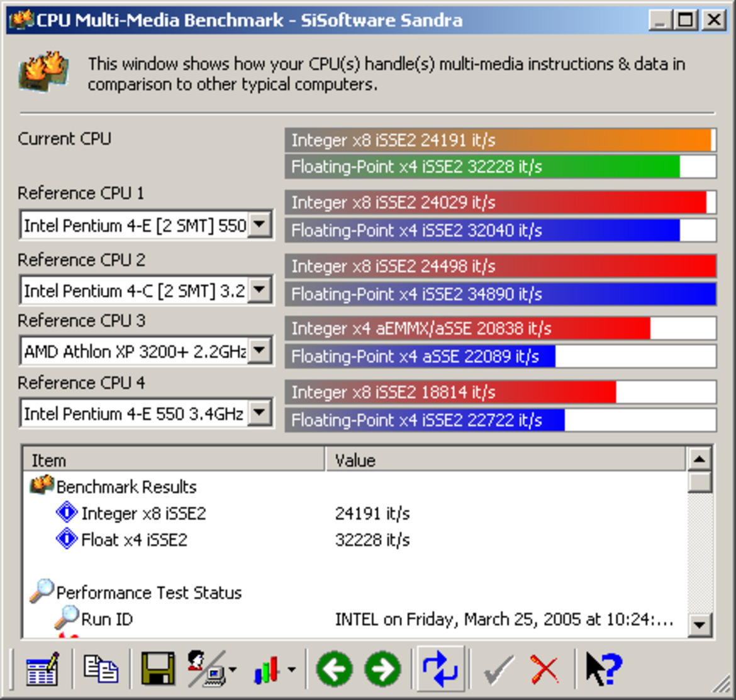Click magnifier icon beside Performance Test Status
The image size is (736, 700).
click(42, 591)
